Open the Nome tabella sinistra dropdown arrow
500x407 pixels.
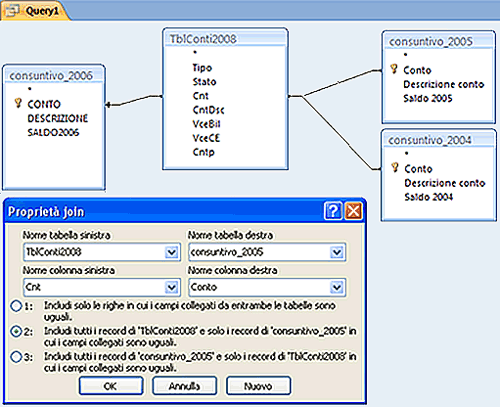pos(172,252)
